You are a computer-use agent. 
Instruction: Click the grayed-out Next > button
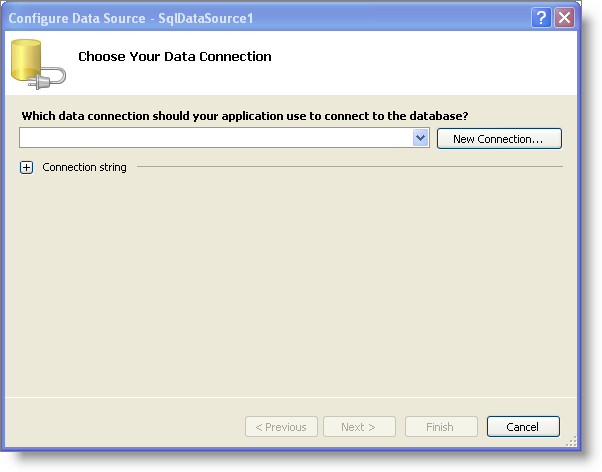tap(358, 427)
